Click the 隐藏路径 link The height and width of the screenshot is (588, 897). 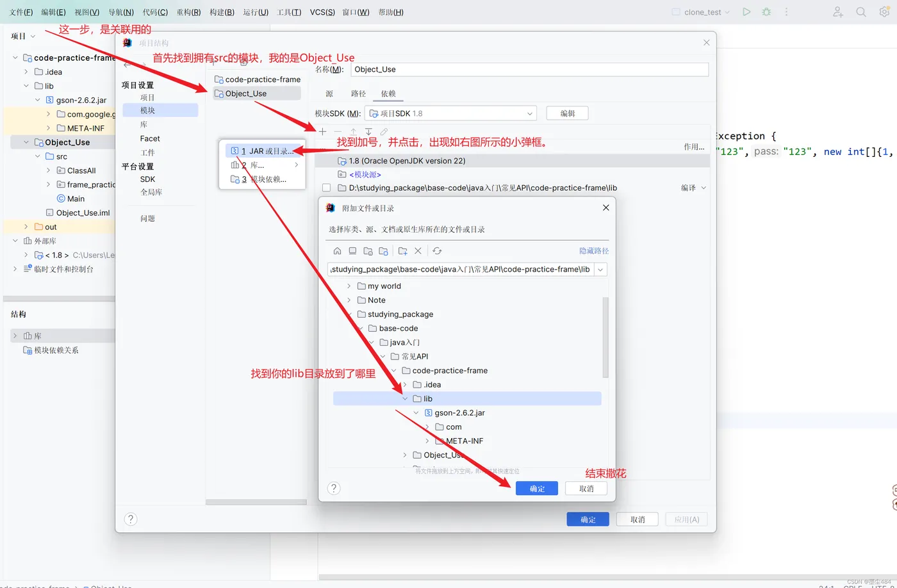point(594,251)
